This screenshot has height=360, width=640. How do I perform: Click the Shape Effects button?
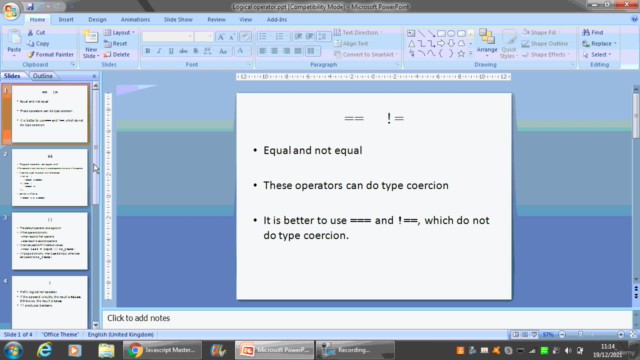(546, 54)
